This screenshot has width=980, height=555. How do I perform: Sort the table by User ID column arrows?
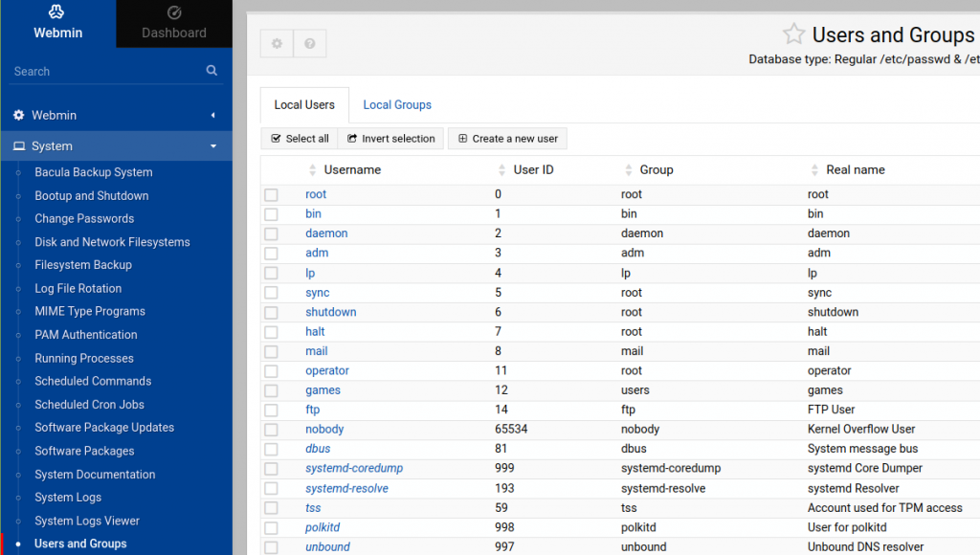pos(501,169)
